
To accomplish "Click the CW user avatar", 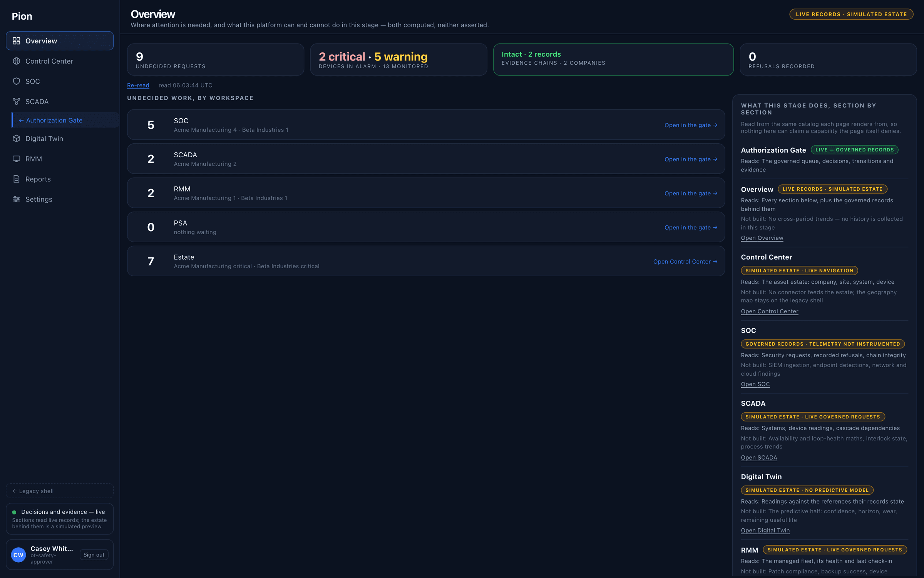I will 18,555.
